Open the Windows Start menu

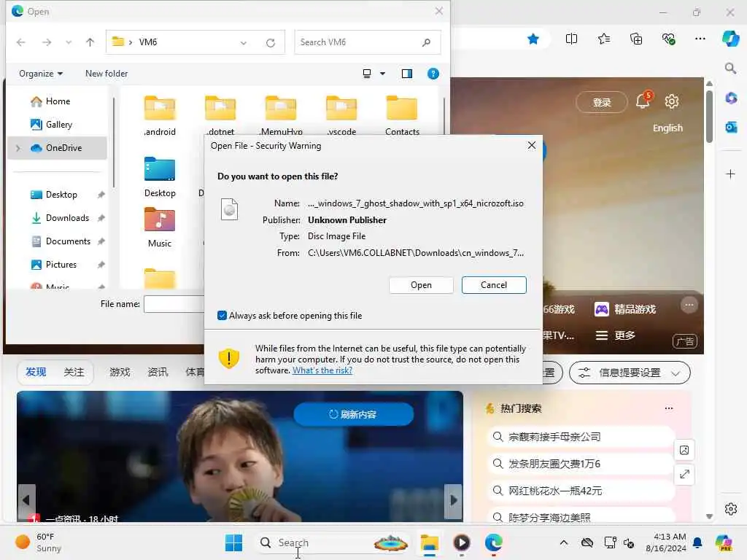point(233,542)
